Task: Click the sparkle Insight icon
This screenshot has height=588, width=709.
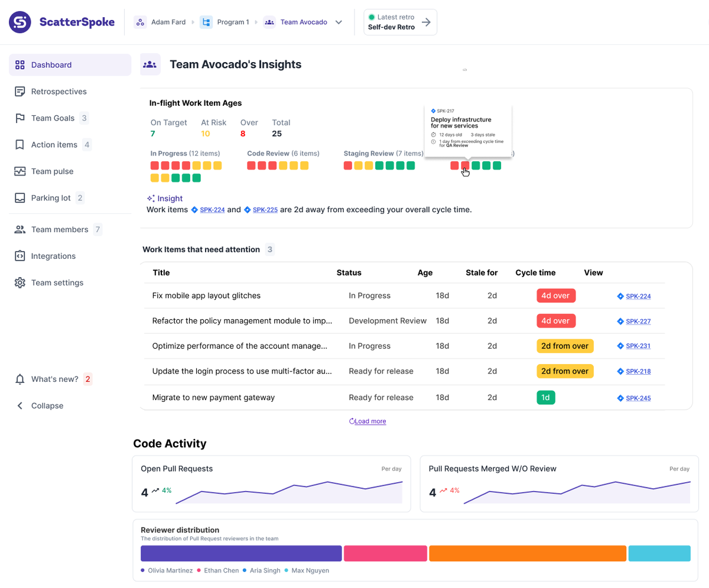Action: click(x=150, y=197)
